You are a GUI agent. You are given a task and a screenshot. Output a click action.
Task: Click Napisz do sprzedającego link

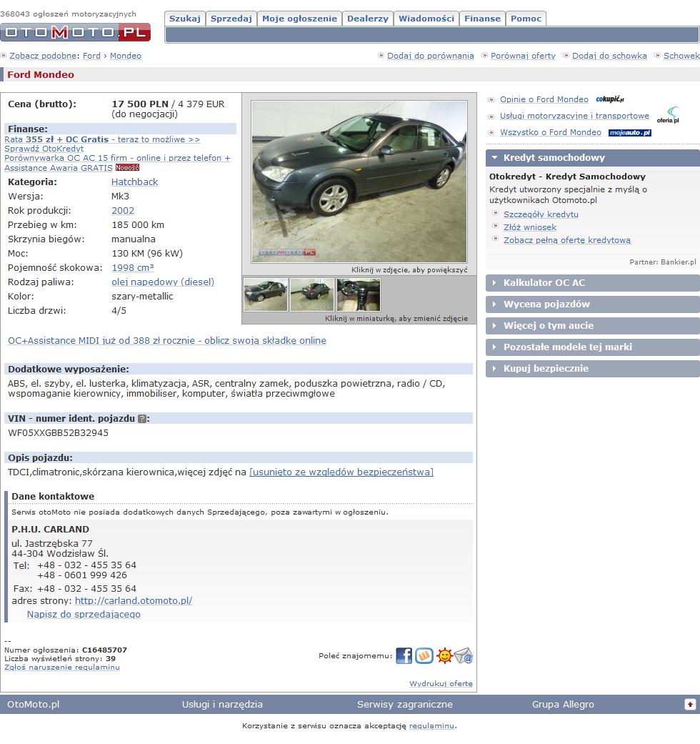(x=84, y=615)
